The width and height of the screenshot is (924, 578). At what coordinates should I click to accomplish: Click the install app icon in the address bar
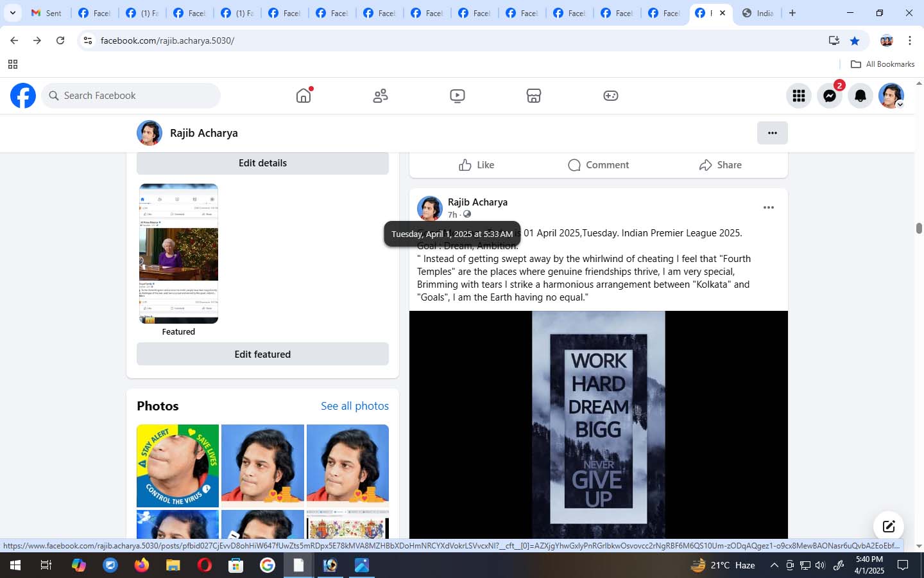click(x=834, y=40)
